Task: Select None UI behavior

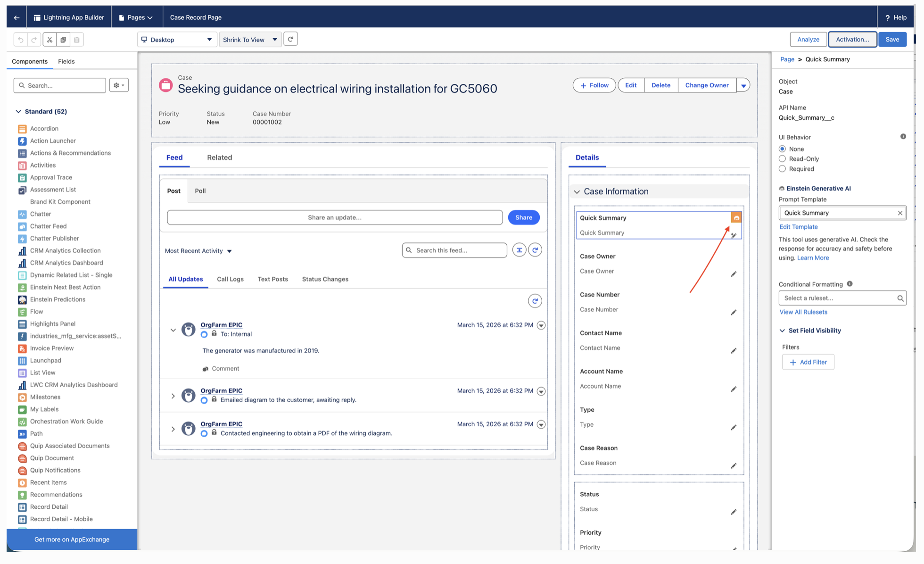Action: click(783, 149)
